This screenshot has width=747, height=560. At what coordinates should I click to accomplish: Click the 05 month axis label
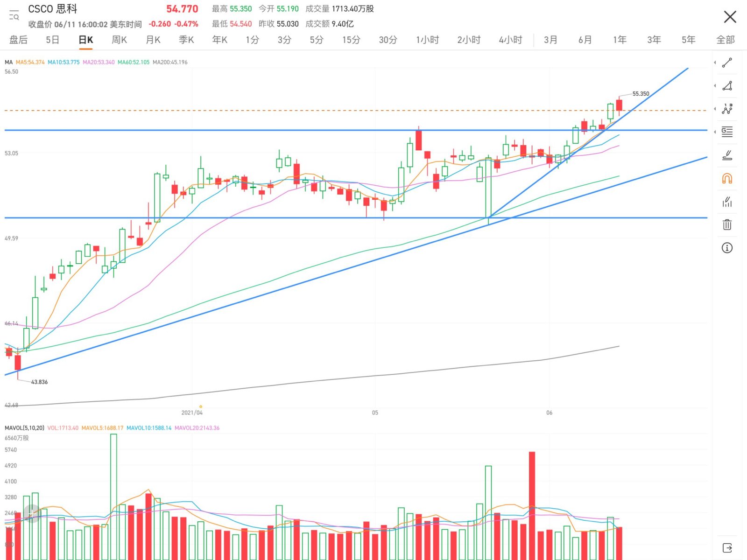pyautogui.click(x=375, y=413)
